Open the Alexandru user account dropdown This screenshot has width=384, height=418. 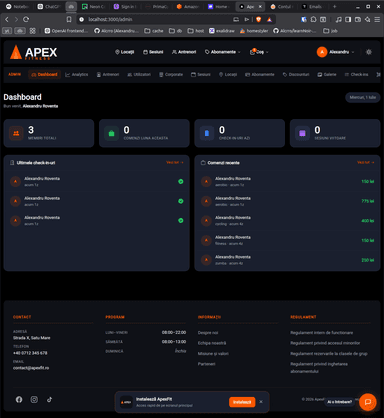tap(336, 52)
